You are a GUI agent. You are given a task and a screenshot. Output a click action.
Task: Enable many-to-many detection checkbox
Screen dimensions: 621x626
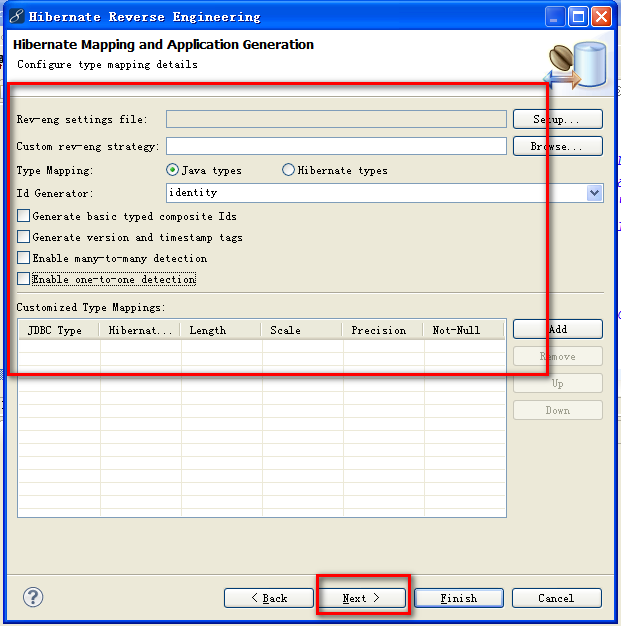point(23,258)
